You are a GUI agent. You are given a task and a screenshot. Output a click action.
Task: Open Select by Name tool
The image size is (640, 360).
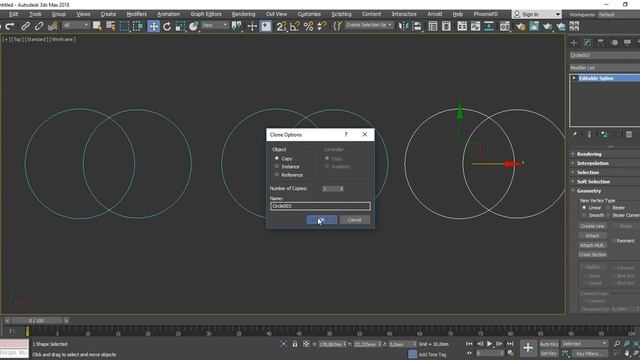(x=111, y=27)
